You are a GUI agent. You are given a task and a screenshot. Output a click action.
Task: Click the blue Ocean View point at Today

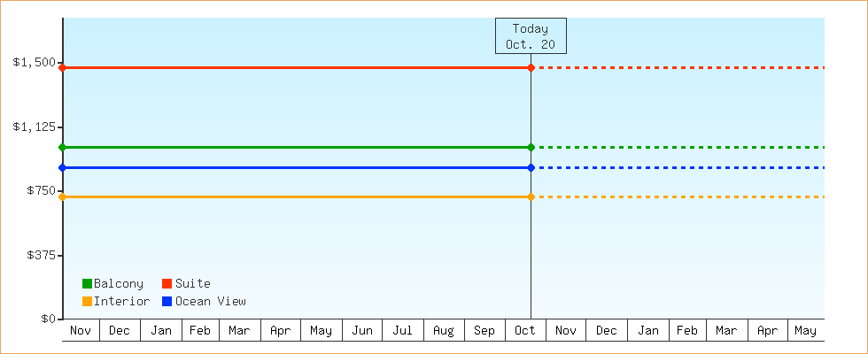531,167
